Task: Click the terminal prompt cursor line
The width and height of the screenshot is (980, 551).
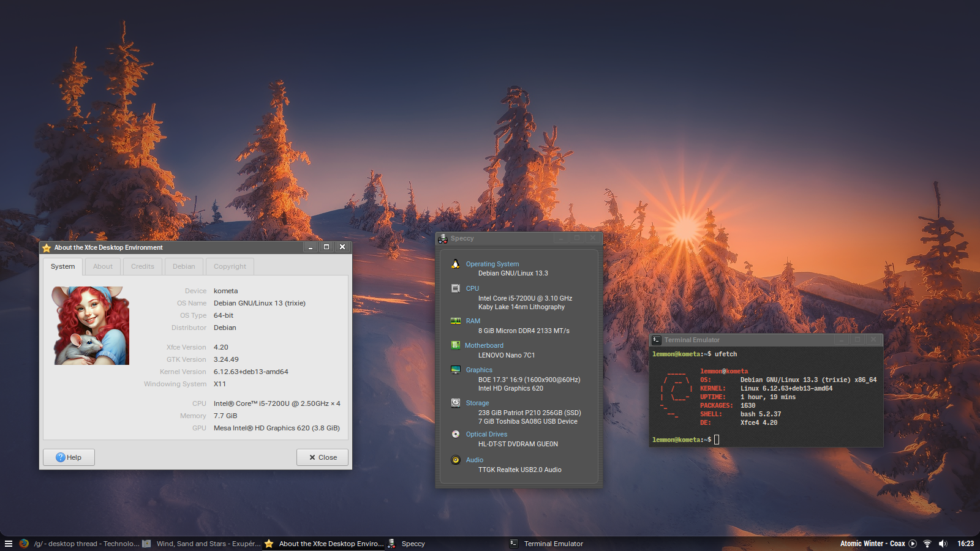Action: click(685, 440)
